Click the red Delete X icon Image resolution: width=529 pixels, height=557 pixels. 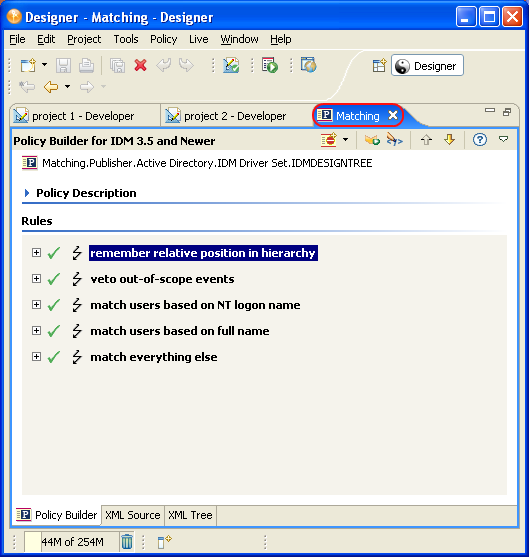141,65
